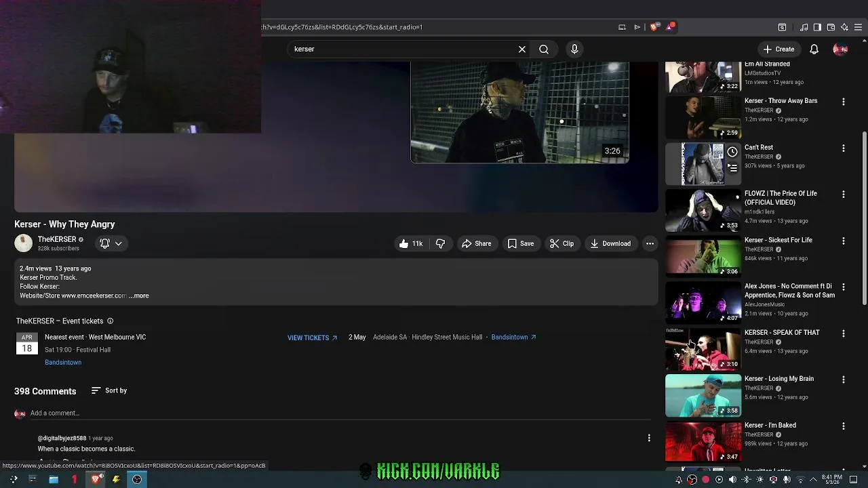Open menu for Can't Rest video
Screen dimensions: 868x488
coord(844,148)
